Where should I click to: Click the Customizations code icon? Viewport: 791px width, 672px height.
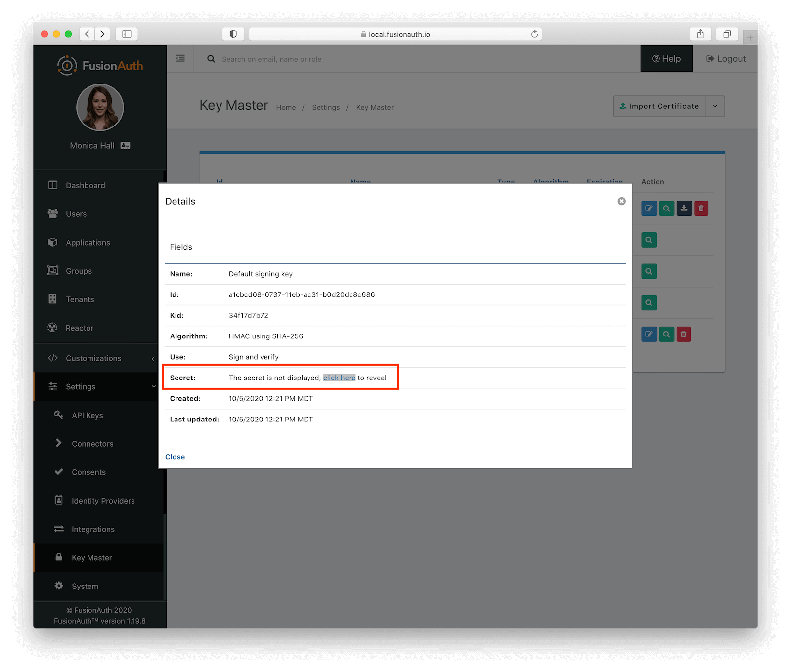pos(53,358)
